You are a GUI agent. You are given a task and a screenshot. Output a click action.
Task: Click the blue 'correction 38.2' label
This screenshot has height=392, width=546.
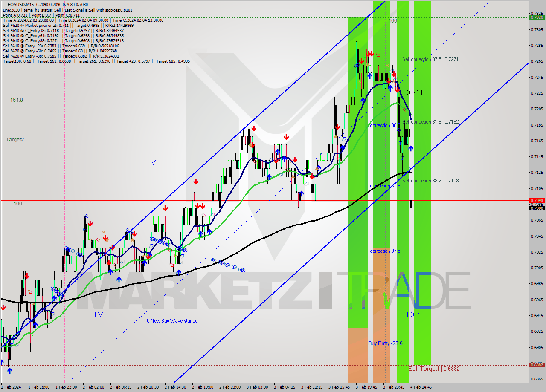coord(385,125)
